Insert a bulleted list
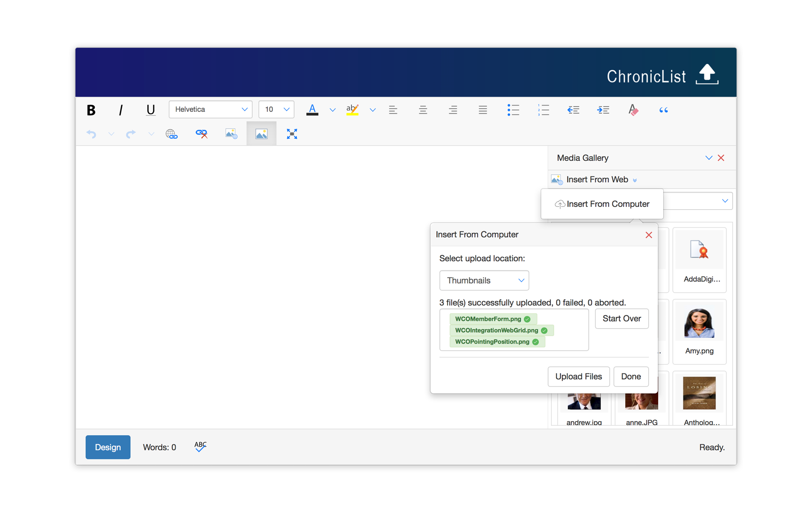 (513, 110)
